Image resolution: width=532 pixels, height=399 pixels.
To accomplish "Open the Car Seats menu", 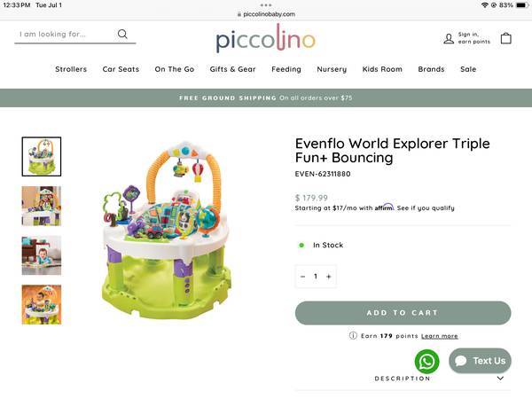I will [x=121, y=69].
